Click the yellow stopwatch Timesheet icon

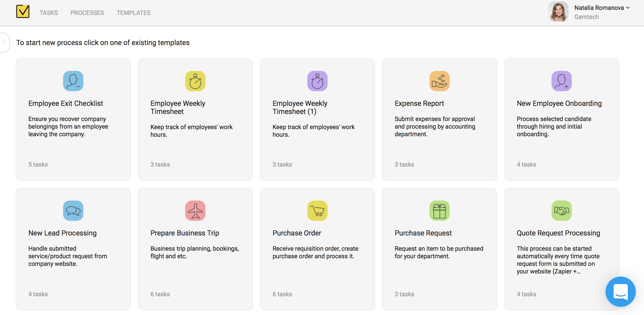(195, 81)
